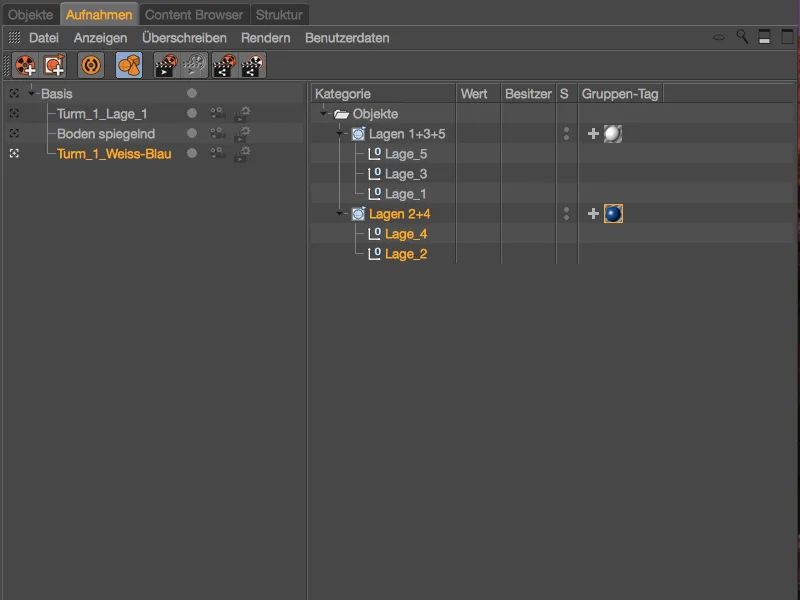The height and width of the screenshot is (600, 800).
Task: Toggle the Auto Take orange ring icon
Action: click(x=91, y=65)
